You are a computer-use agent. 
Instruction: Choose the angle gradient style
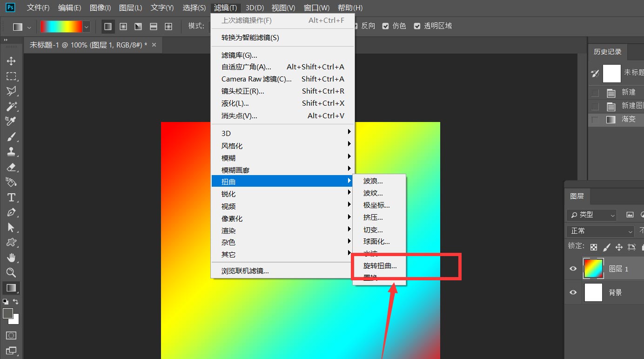point(138,27)
